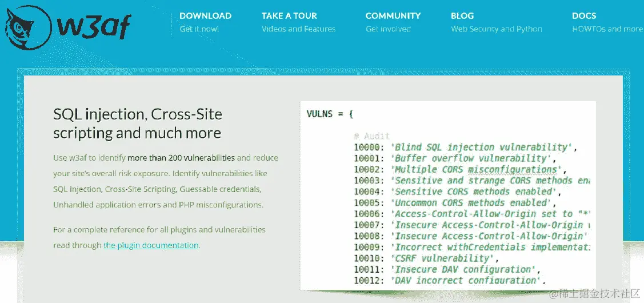Image resolution: width=644 pixels, height=303 pixels.
Task: Click the 'Get it now!' subtitle
Action: point(199,29)
